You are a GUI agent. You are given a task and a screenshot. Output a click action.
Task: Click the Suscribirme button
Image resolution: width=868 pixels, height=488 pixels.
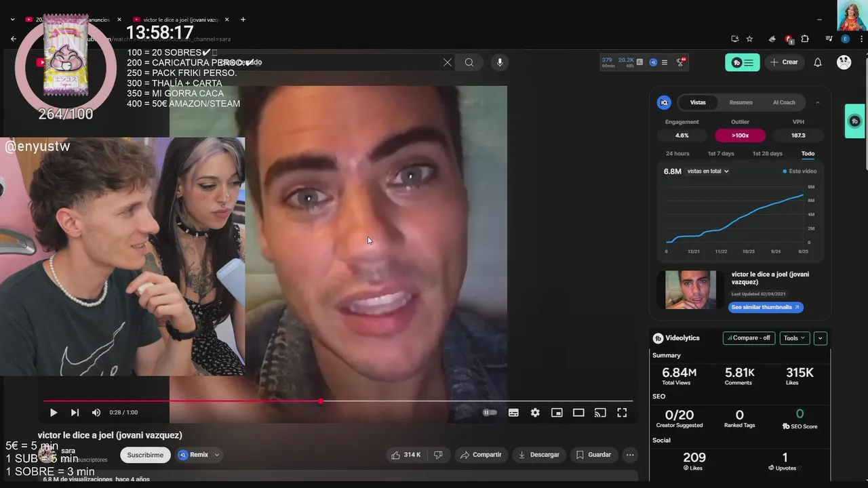coord(145,455)
